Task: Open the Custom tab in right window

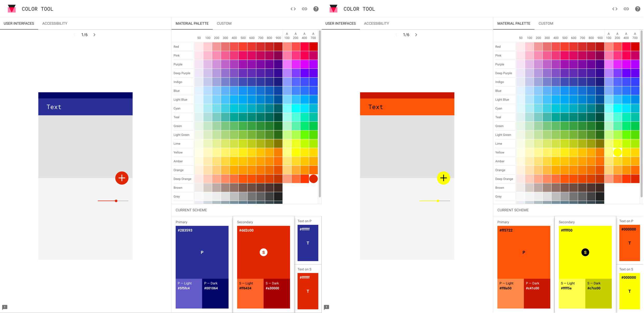Action: 546,23
